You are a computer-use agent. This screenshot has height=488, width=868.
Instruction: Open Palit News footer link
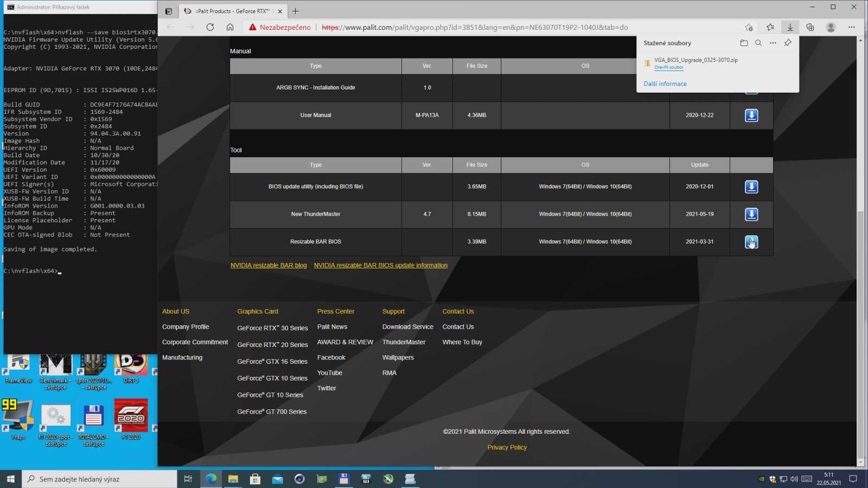tap(332, 327)
